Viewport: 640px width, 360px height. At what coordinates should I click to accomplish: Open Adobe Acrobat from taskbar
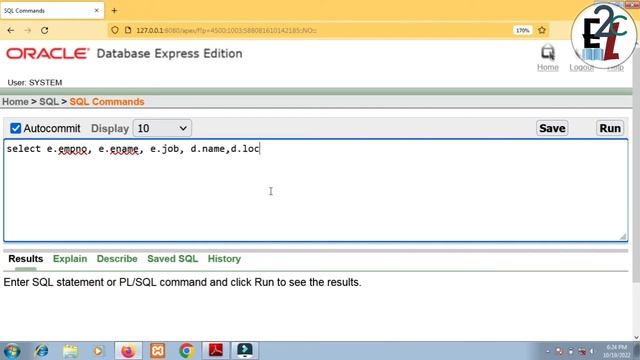[216, 351]
